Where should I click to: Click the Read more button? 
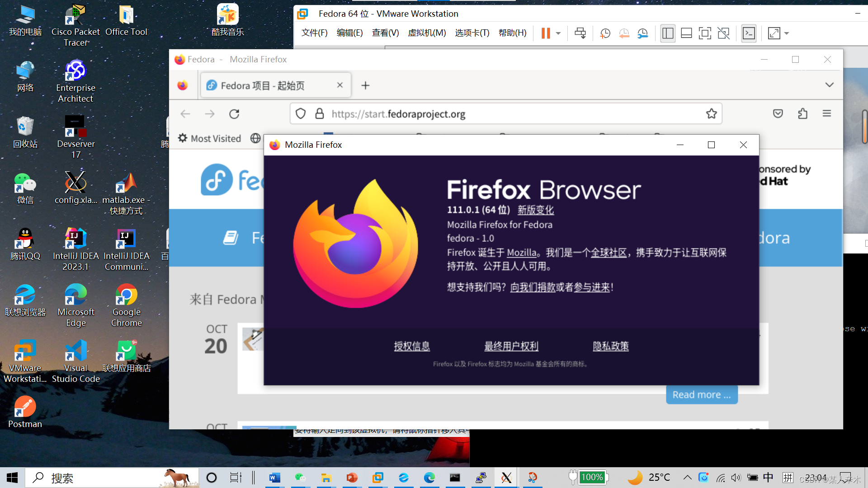(x=701, y=394)
